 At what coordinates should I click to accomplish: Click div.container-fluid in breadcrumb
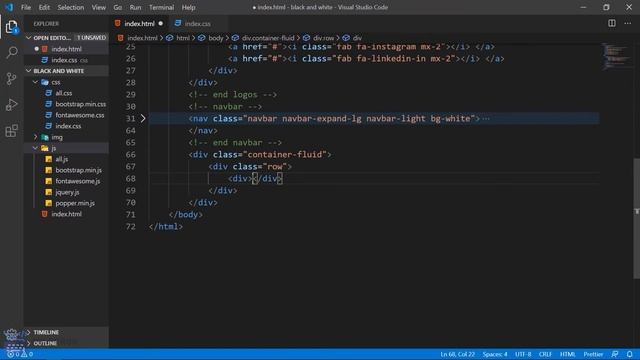pos(268,38)
